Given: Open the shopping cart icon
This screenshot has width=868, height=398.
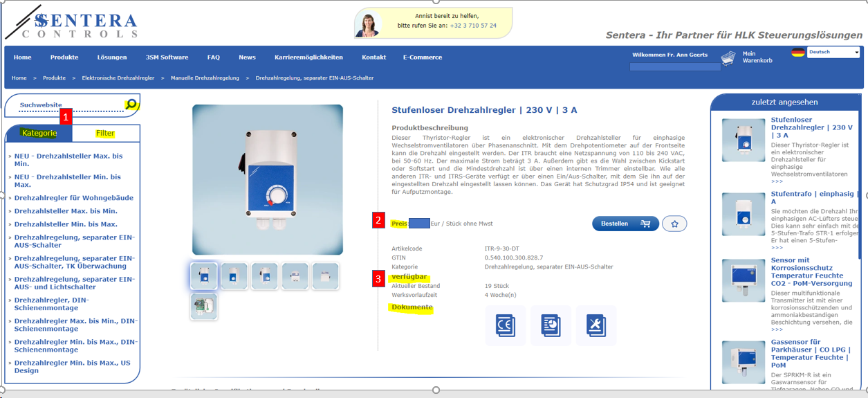Looking at the screenshot, I should click(x=728, y=58).
